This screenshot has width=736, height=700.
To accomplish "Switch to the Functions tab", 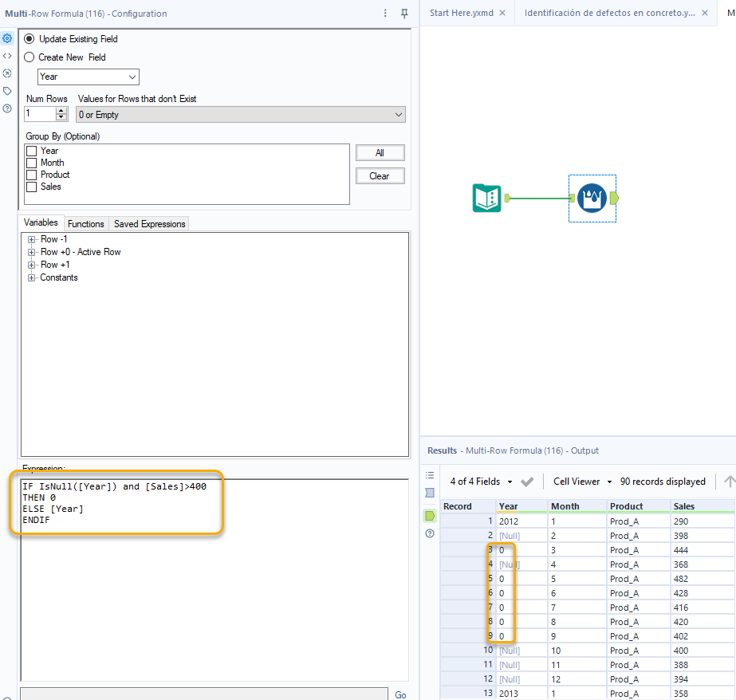I will tap(86, 223).
